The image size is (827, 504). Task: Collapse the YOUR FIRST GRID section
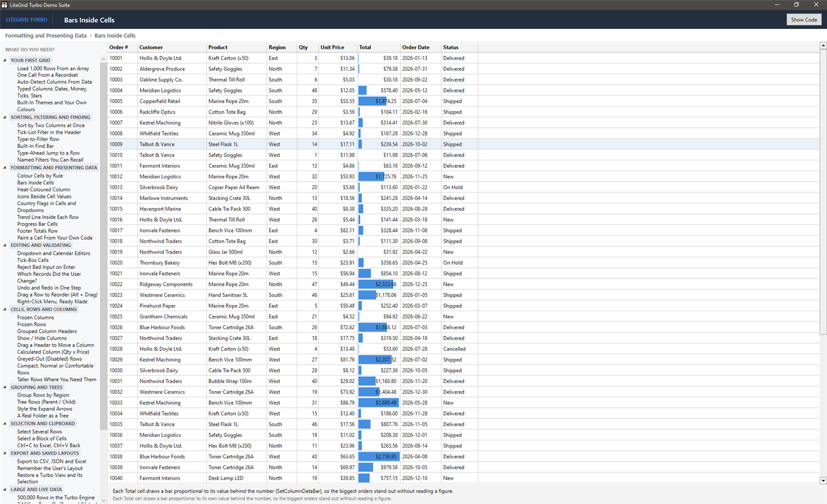(x=5, y=60)
